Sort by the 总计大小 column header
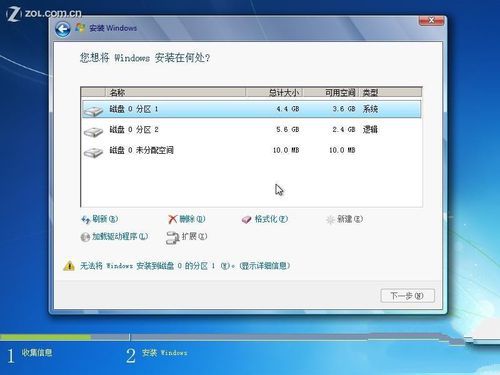The image size is (500, 375). coord(274,92)
